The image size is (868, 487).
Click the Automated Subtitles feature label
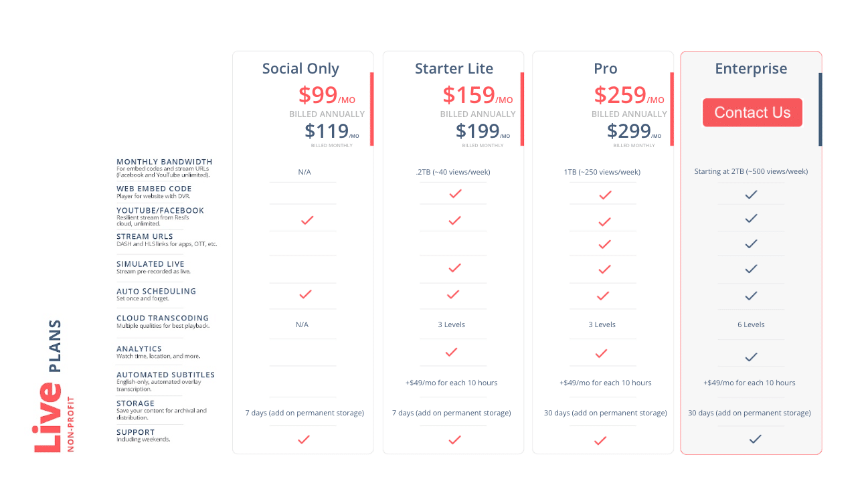pyautogui.click(x=165, y=375)
